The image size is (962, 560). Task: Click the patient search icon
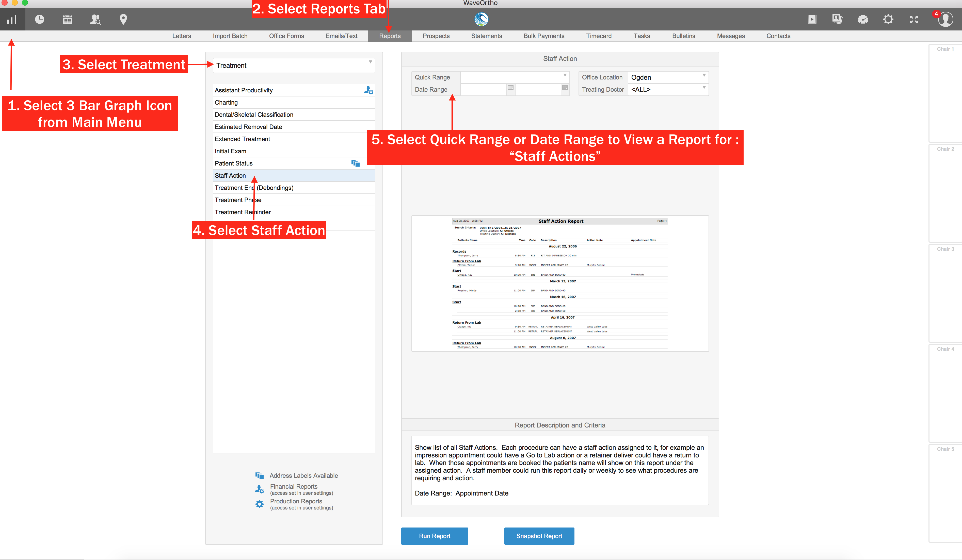point(95,20)
